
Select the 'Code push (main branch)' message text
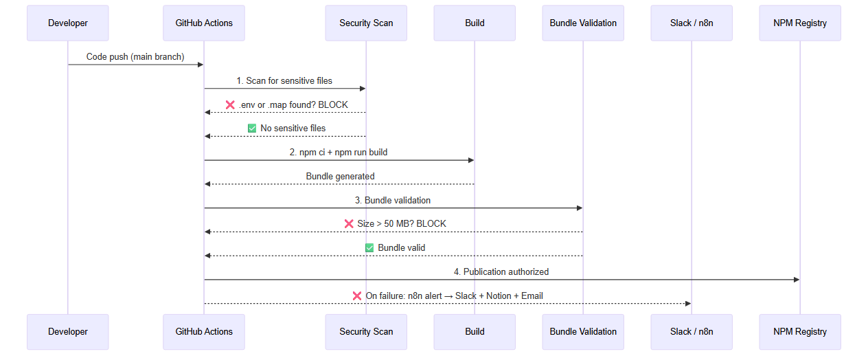click(135, 57)
